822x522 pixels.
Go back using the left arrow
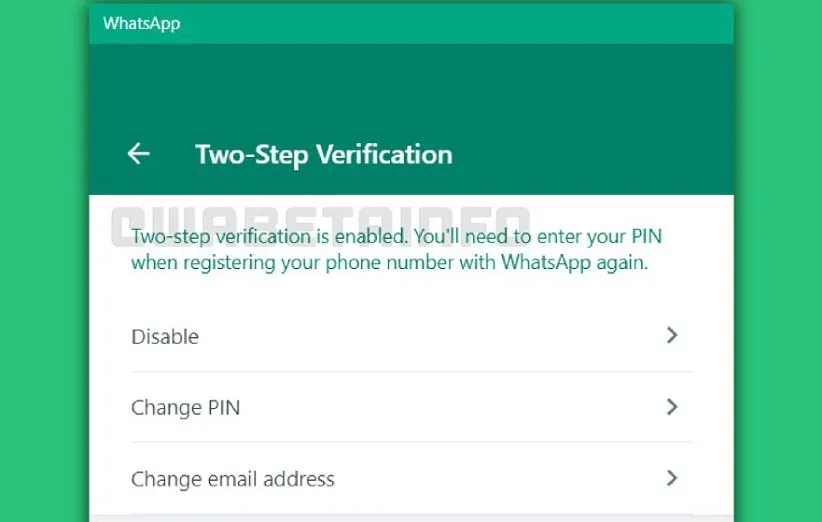click(138, 154)
